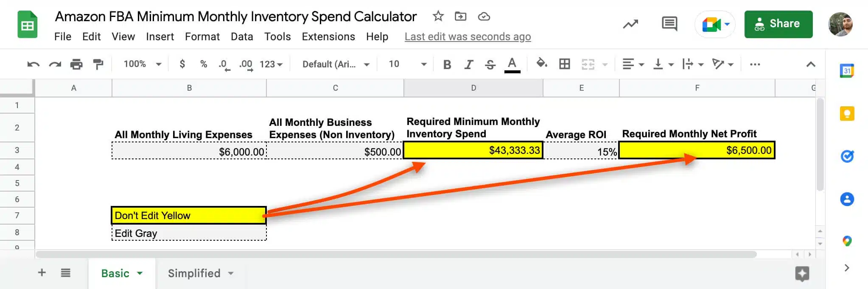Open the Data menu

pyautogui.click(x=242, y=37)
